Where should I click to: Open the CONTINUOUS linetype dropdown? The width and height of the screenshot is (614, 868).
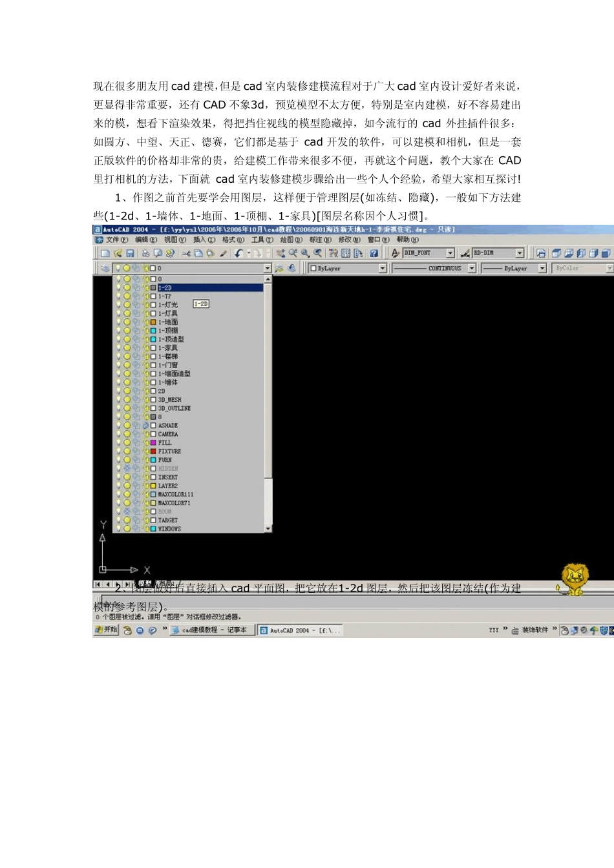pos(472,268)
